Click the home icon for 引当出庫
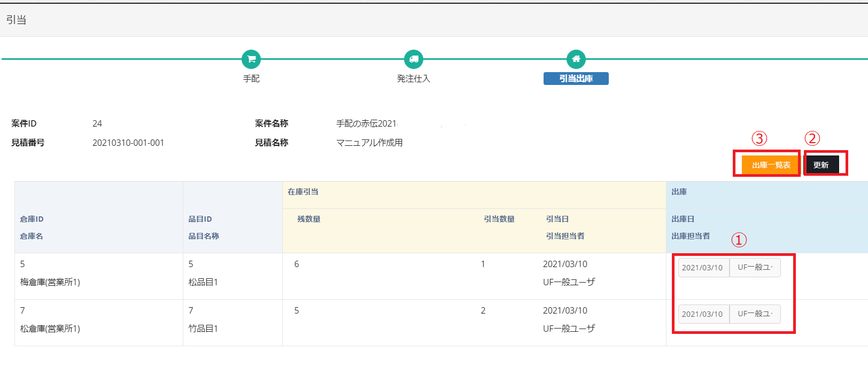 576,59
